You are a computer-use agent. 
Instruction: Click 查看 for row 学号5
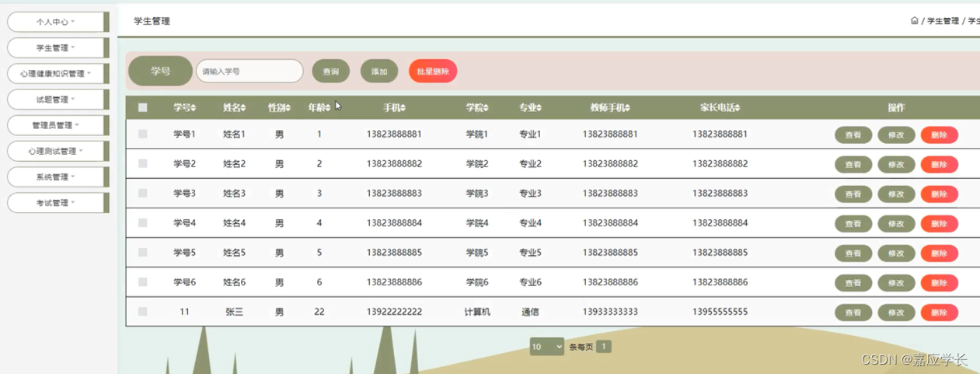pos(853,253)
